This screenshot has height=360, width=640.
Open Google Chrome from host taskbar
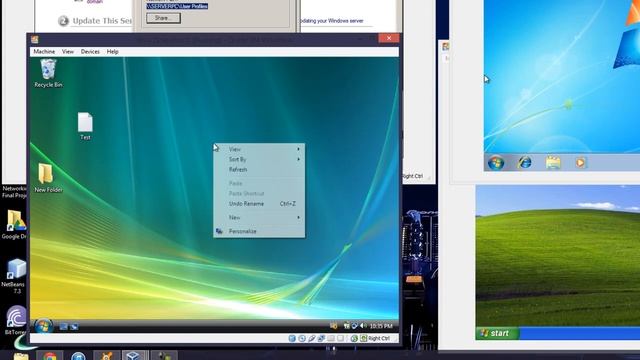coord(50,356)
